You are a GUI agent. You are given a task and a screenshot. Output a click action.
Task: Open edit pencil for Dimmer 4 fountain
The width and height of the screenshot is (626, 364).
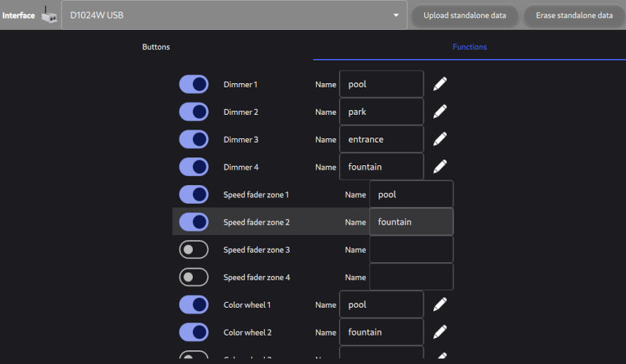440,167
